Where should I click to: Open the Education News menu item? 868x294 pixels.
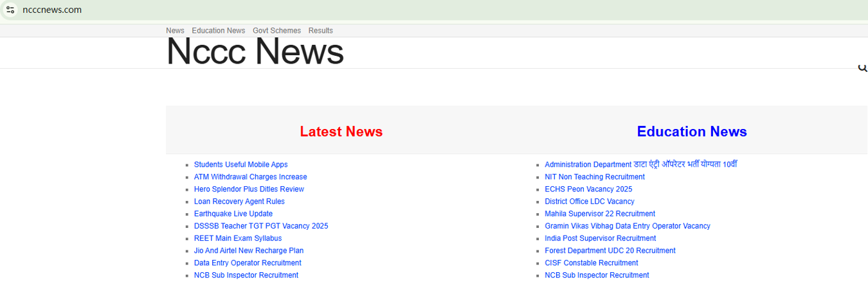click(x=218, y=31)
